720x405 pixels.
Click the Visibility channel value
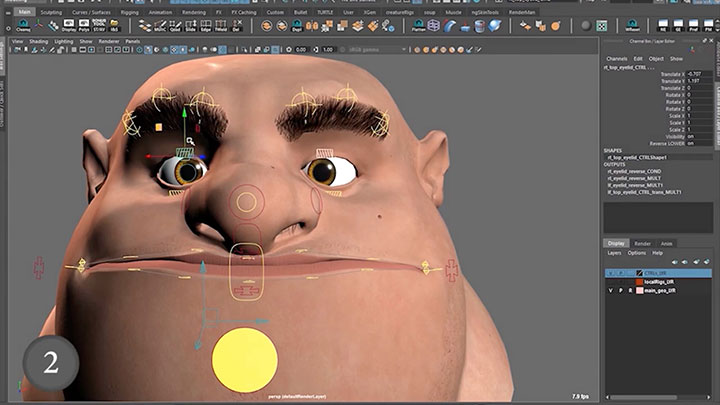(699, 136)
